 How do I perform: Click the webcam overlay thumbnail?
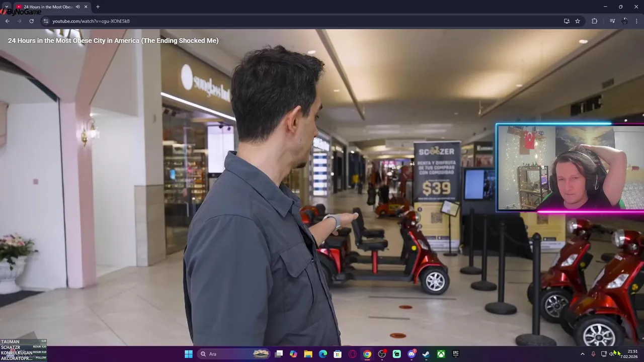pos(570,167)
